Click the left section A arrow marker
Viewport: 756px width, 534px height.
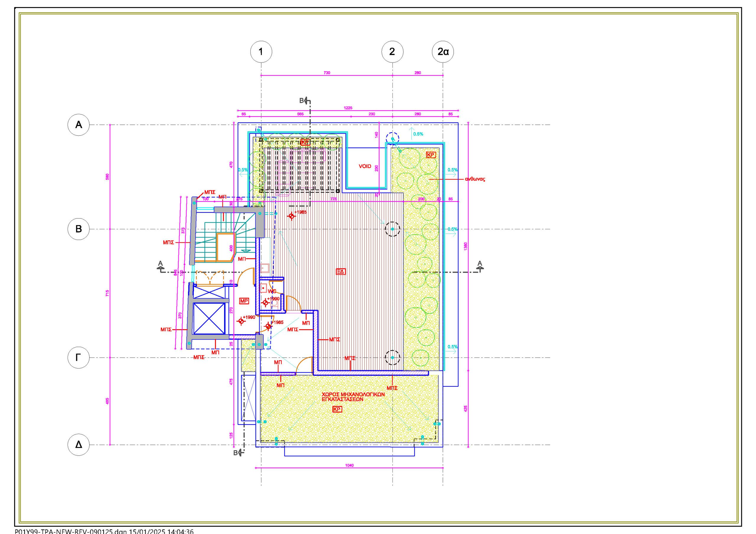[160, 268]
